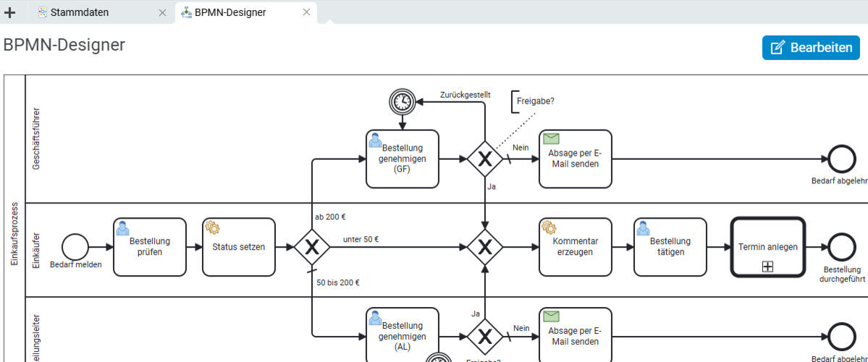Click the Ja label below the Geschäftsführer gateway

tap(492, 187)
